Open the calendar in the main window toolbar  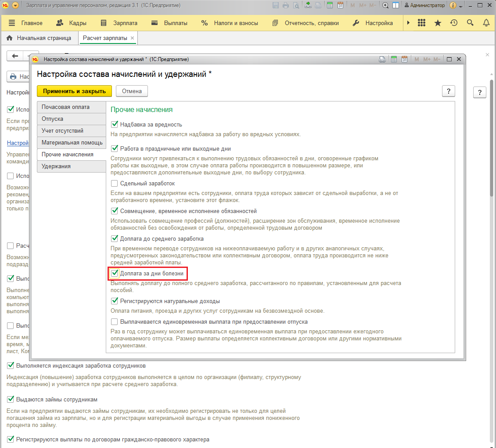click(x=340, y=5)
